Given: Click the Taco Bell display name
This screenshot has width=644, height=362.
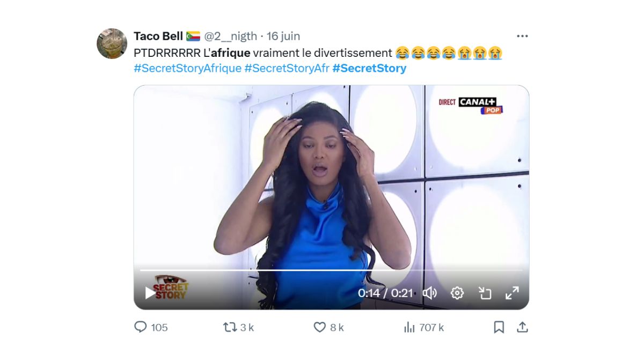Looking at the screenshot, I should coord(159,36).
